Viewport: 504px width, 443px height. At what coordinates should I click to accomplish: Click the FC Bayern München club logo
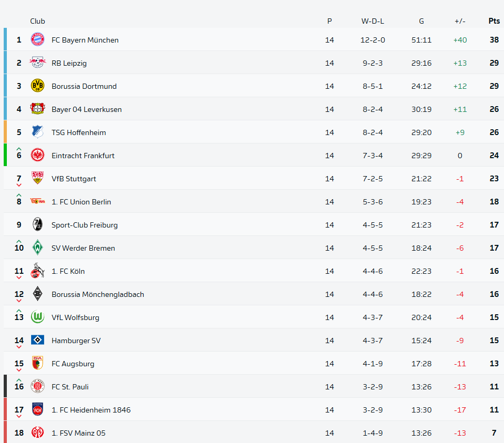[x=37, y=40]
